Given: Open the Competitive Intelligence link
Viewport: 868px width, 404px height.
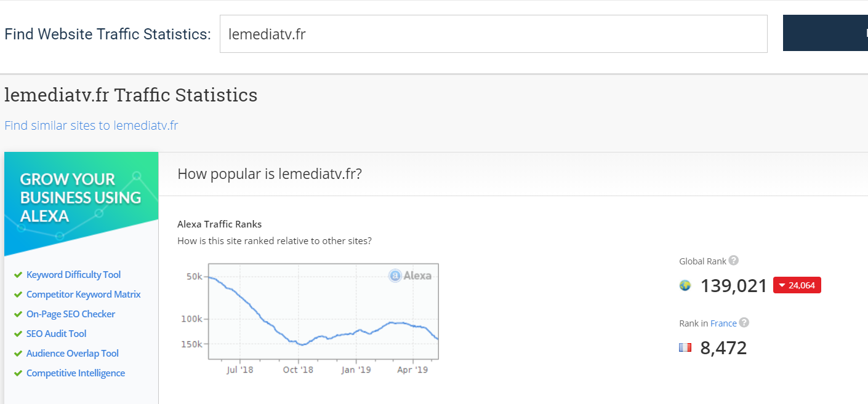Looking at the screenshot, I should click(75, 373).
